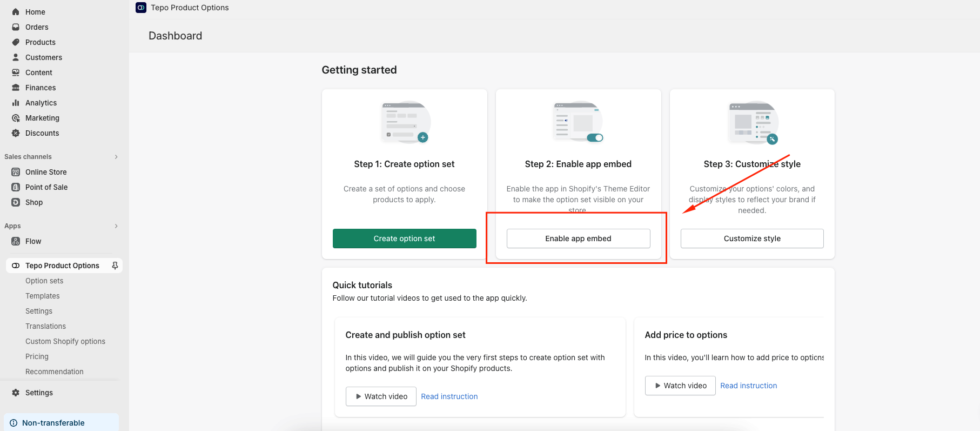Click the green Create option set button

click(x=404, y=238)
